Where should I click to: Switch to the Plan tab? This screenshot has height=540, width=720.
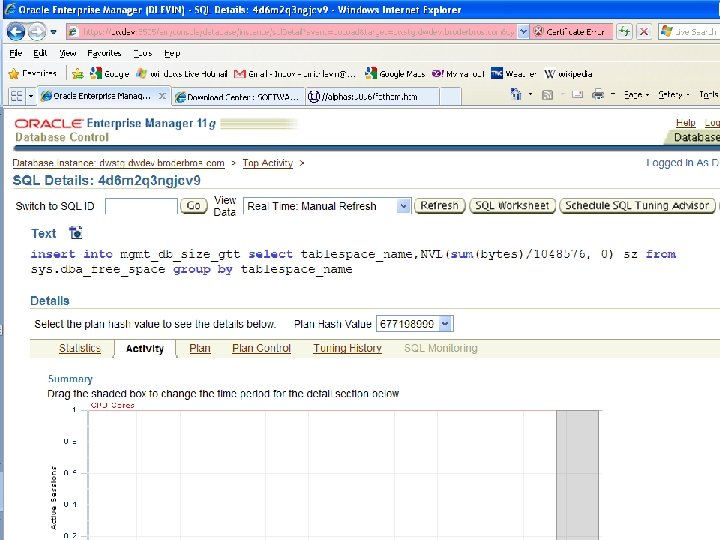[200, 348]
